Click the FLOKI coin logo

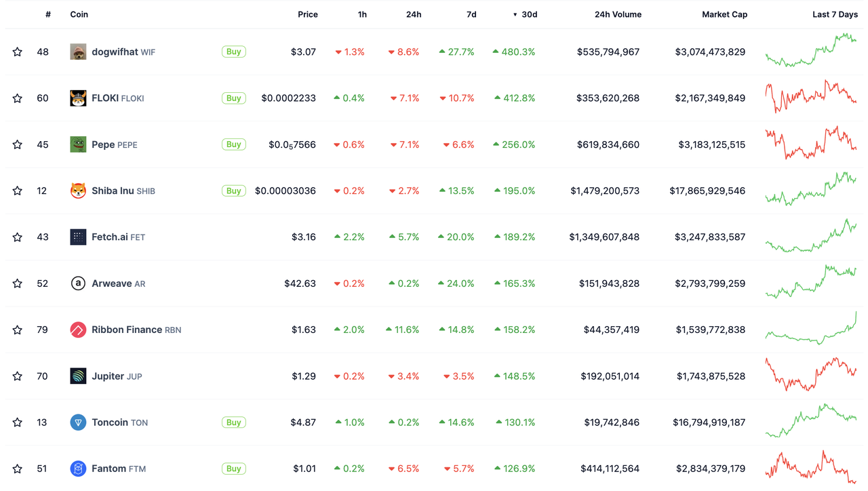tap(78, 98)
